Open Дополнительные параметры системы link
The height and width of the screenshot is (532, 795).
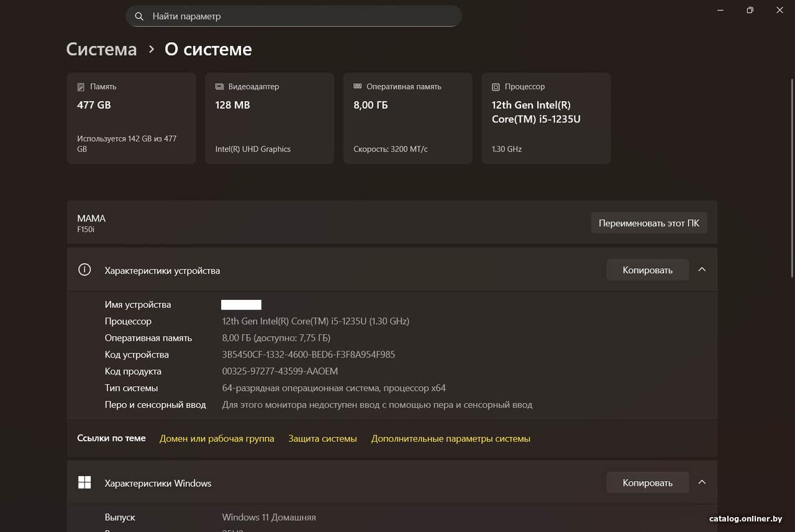pyautogui.click(x=451, y=438)
